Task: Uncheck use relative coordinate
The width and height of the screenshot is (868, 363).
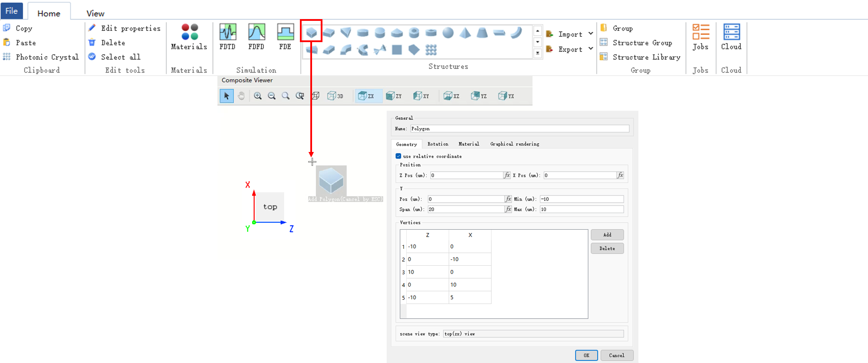Action: (398, 156)
